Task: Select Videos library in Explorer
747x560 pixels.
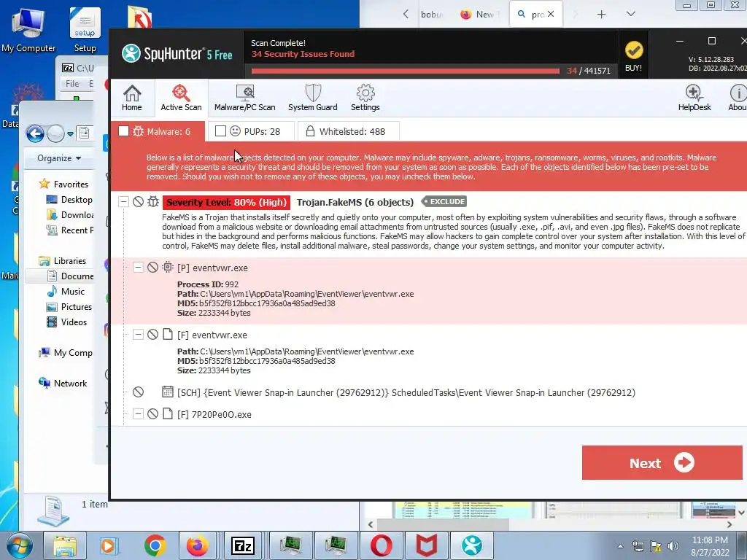Action: coord(66,322)
